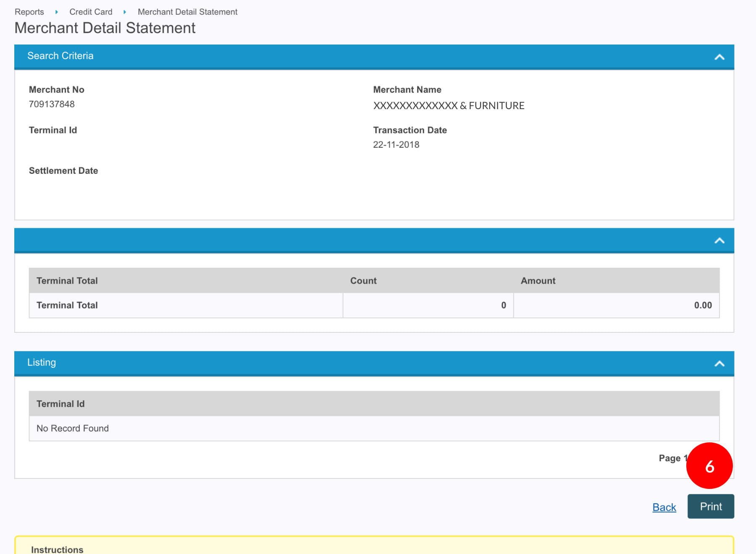Viewport: 756px width, 554px height.
Task: Select Merchant Detail Statement breadcrumb item
Action: pyautogui.click(x=187, y=12)
